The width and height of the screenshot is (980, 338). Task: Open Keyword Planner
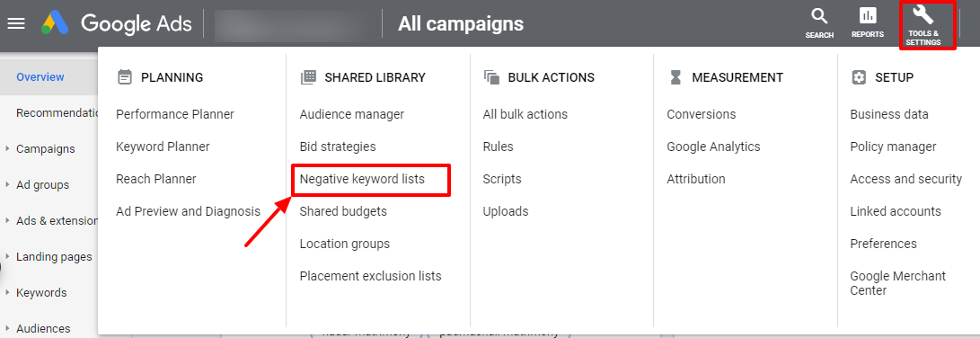click(163, 147)
